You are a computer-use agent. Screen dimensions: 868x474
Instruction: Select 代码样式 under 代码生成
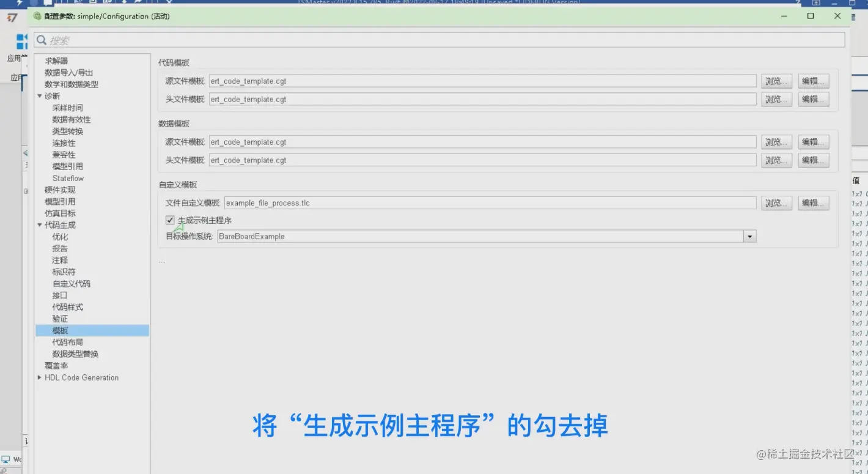(67, 307)
